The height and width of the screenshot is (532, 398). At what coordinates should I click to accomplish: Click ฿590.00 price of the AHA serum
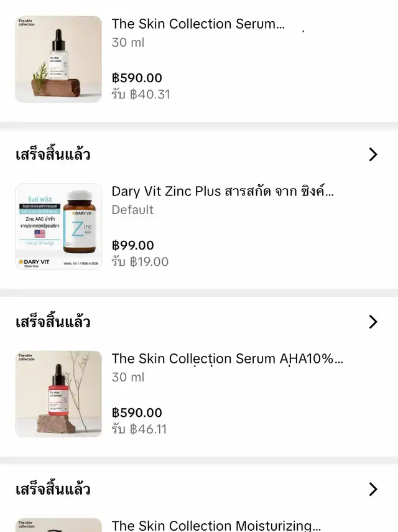tap(137, 413)
